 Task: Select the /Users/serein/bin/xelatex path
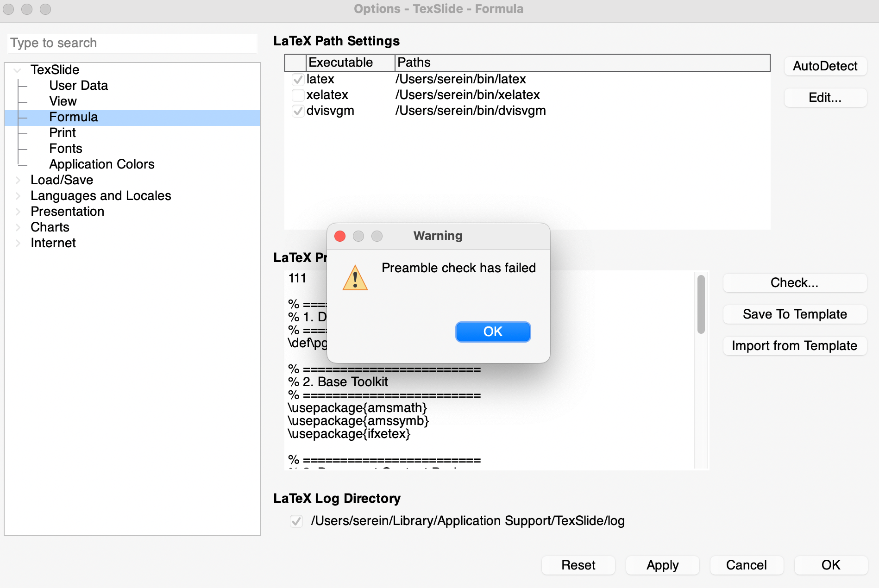click(468, 95)
